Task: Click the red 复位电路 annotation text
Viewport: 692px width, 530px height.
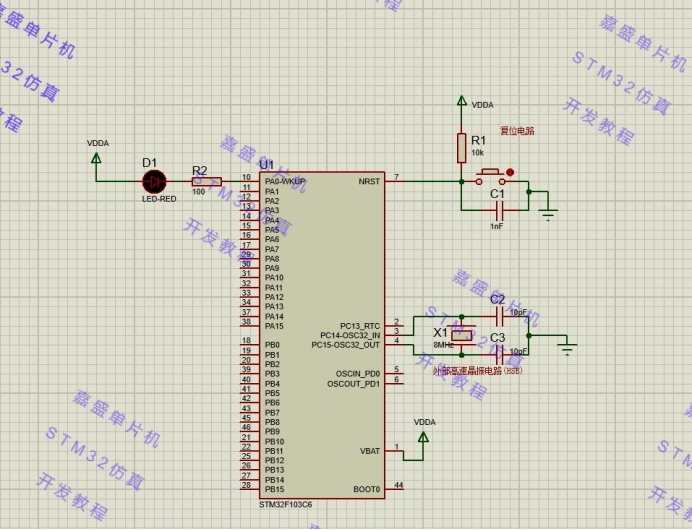Action: [517, 131]
